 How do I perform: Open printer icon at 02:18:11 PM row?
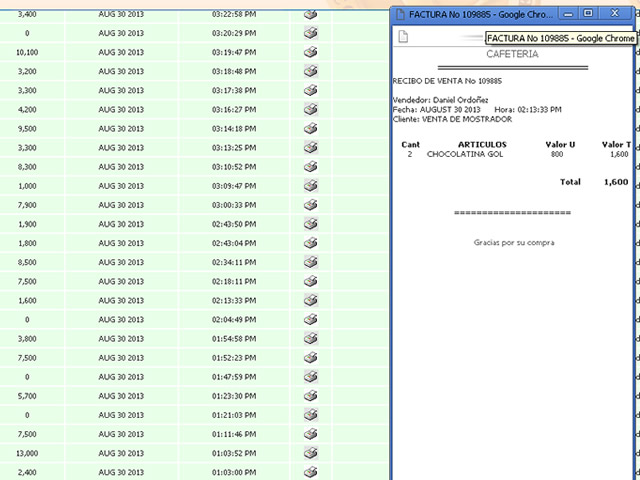(x=311, y=281)
